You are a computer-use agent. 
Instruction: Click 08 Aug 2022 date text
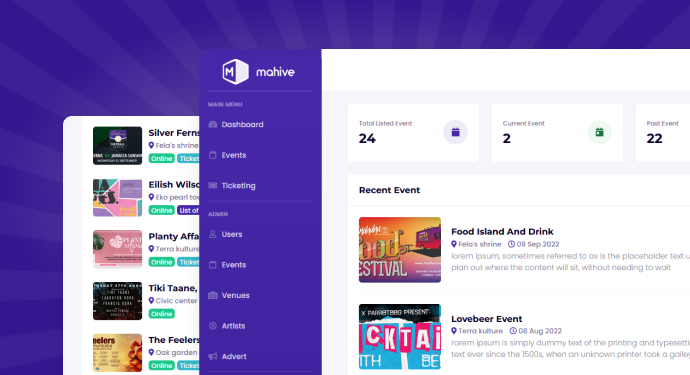pos(540,331)
